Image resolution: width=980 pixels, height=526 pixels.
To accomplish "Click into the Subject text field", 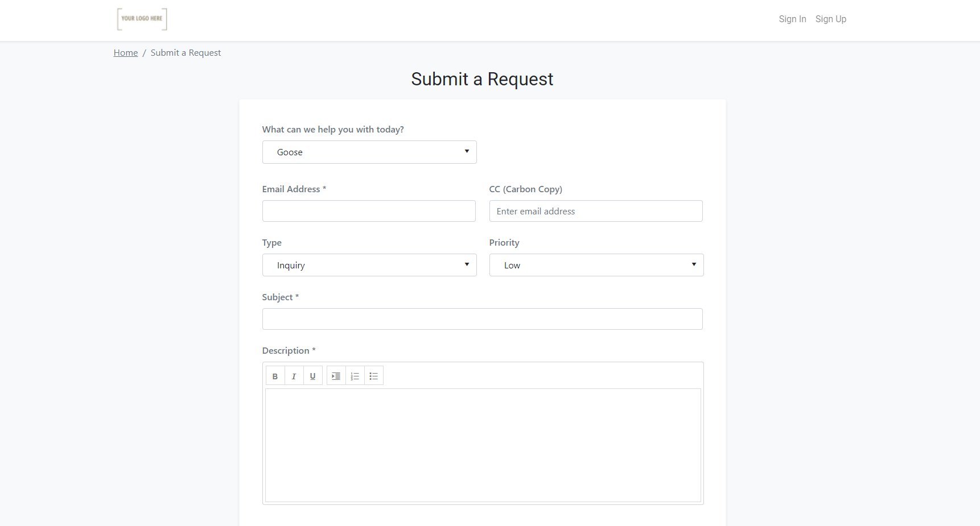I will pos(483,319).
